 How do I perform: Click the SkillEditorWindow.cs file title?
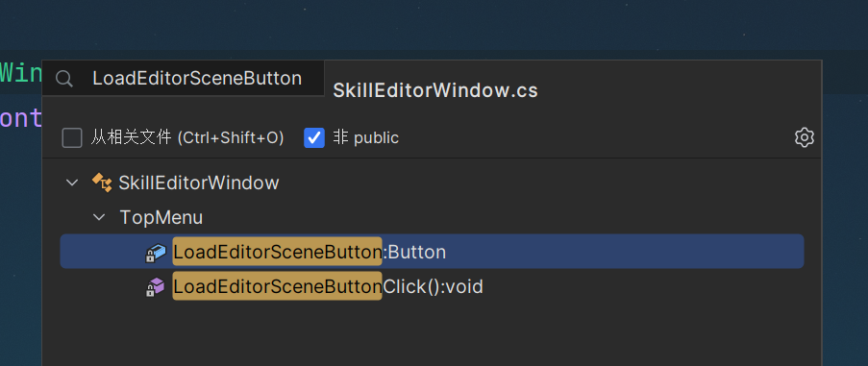435,90
